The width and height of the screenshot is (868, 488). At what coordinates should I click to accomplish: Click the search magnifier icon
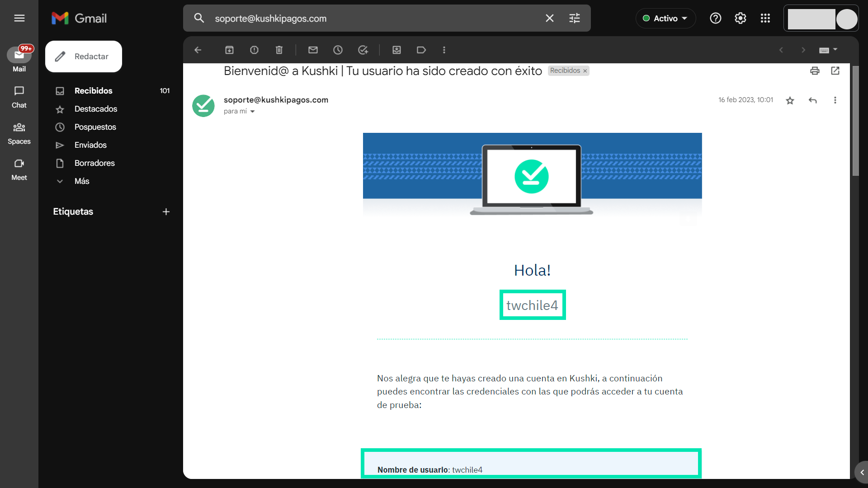pyautogui.click(x=199, y=18)
